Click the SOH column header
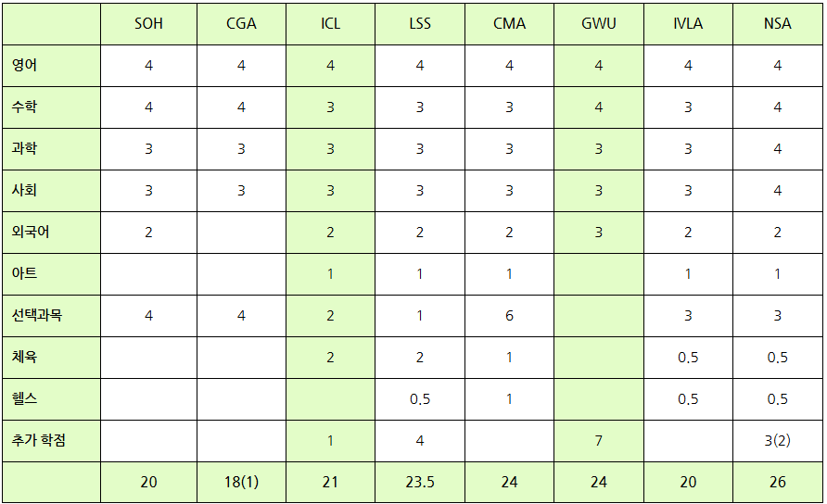The height and width of the screenshot is (504, 827). coord(148,24)
